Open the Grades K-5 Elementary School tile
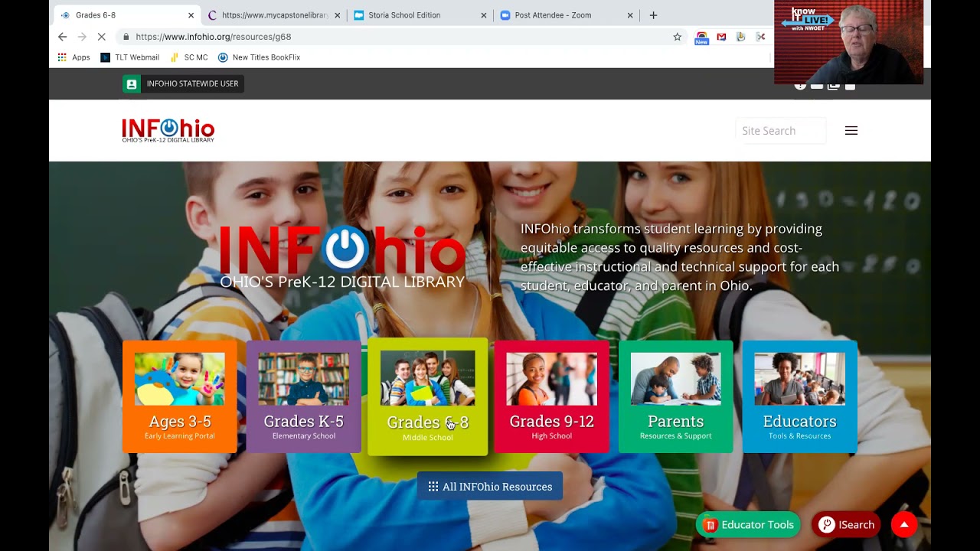This screenshot has height=551, width=980. (304, 396)
